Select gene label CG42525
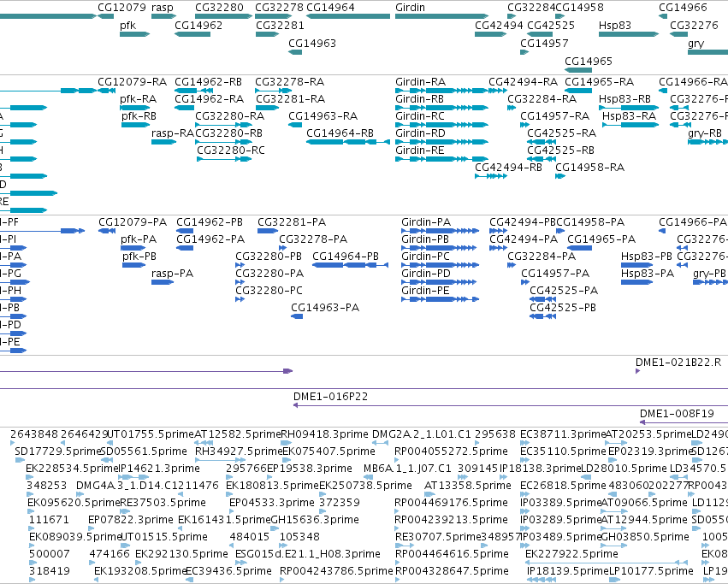Image resolution: width=728 pixels, height=584 pixels. tap(551, 25)
